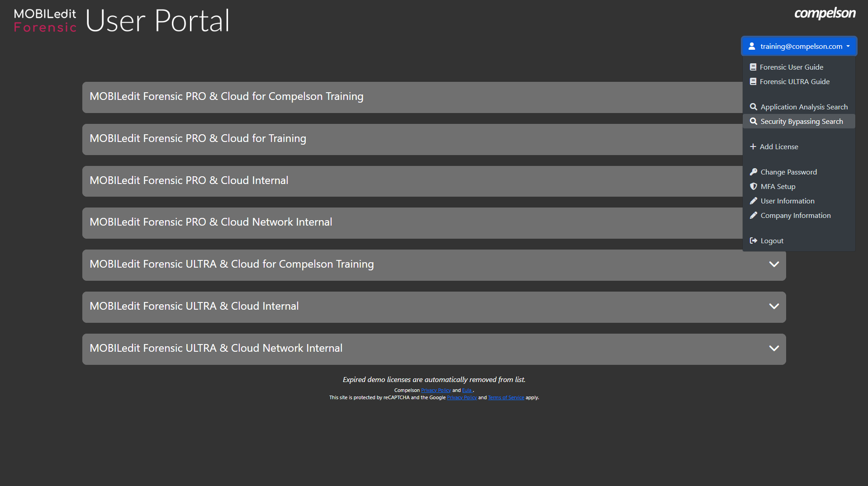Viewport: 868px width, 486px height.
Task: Expand ULTRA & Cloud for Compelson Training chevron
Action: pos(774,264)
